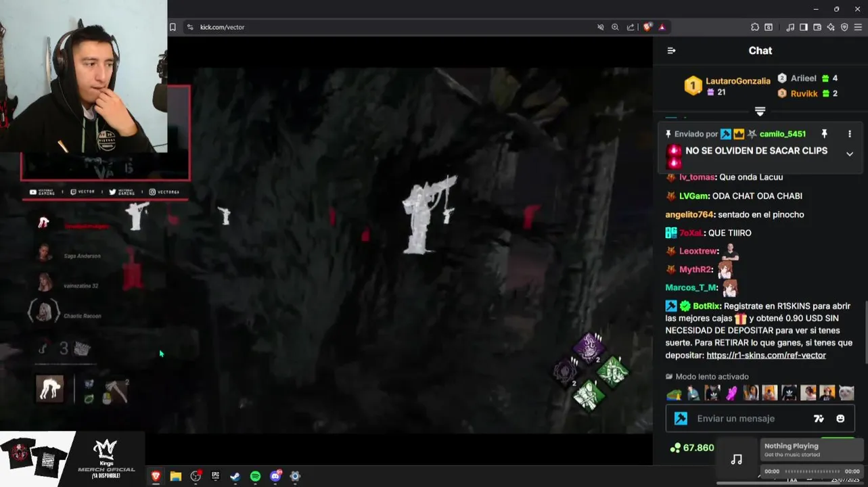Open OBS Studio icon on taskbar
The image size is (868, 487).
(196, 476)
